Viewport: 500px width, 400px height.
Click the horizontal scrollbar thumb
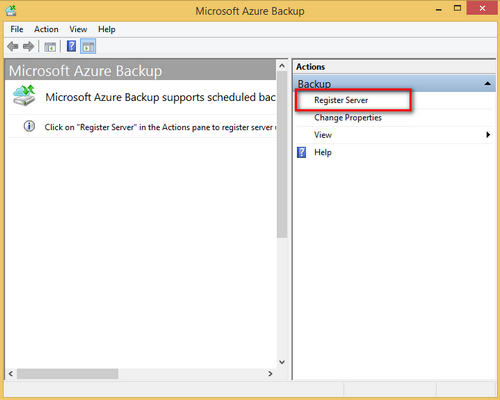(x=68, y=374)
